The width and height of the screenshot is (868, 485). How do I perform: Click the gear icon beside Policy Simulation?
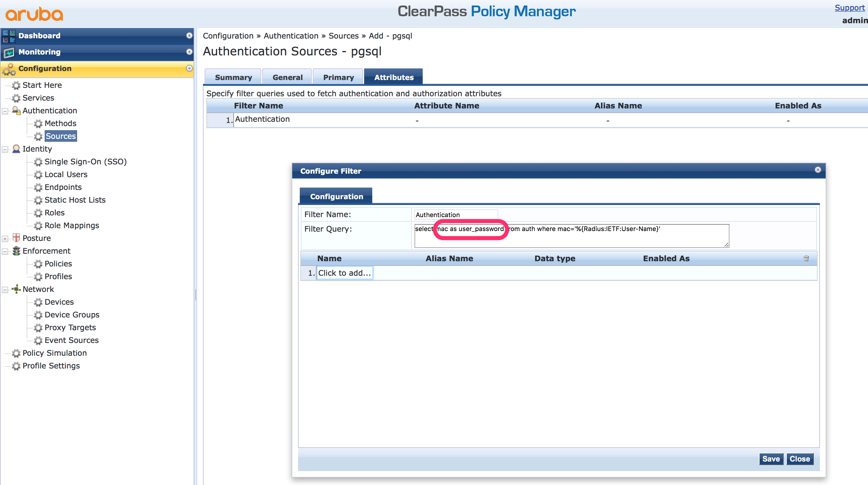coord(16,353)
